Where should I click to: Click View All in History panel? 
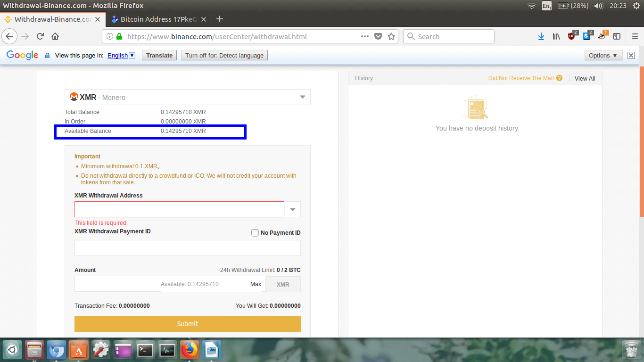(585, 79)
